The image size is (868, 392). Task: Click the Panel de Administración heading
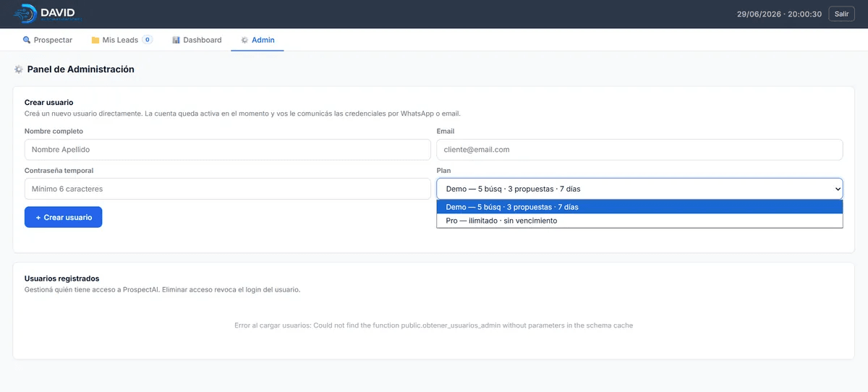pyautogui.click(x=81, y=69)
